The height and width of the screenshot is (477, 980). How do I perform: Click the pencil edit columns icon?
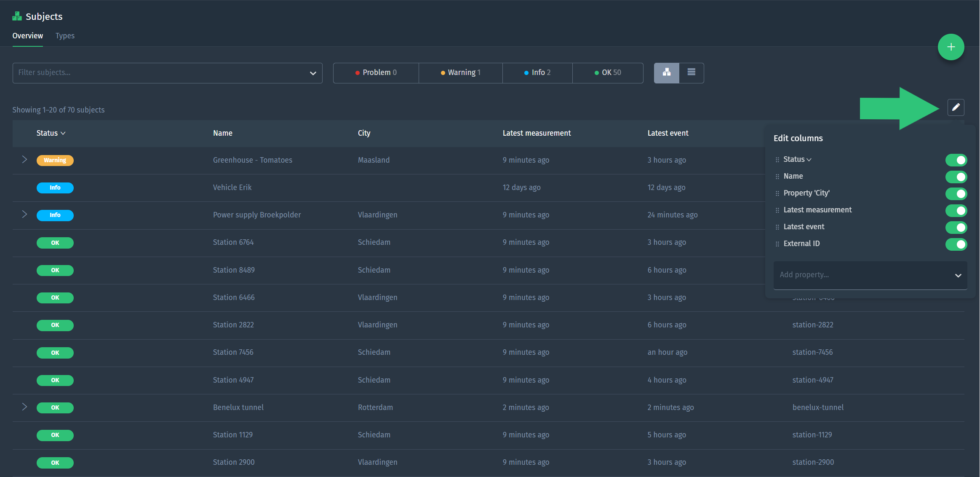(956, 107)
